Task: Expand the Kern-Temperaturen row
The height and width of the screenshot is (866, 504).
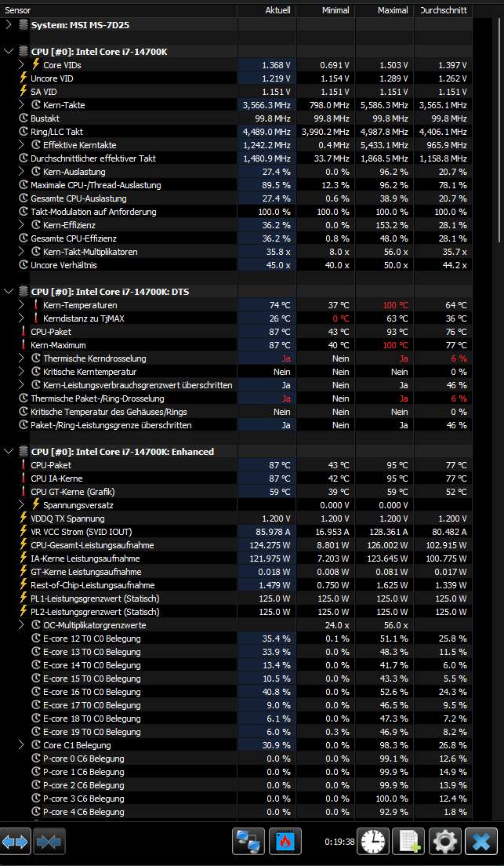Action: (21, 305)
